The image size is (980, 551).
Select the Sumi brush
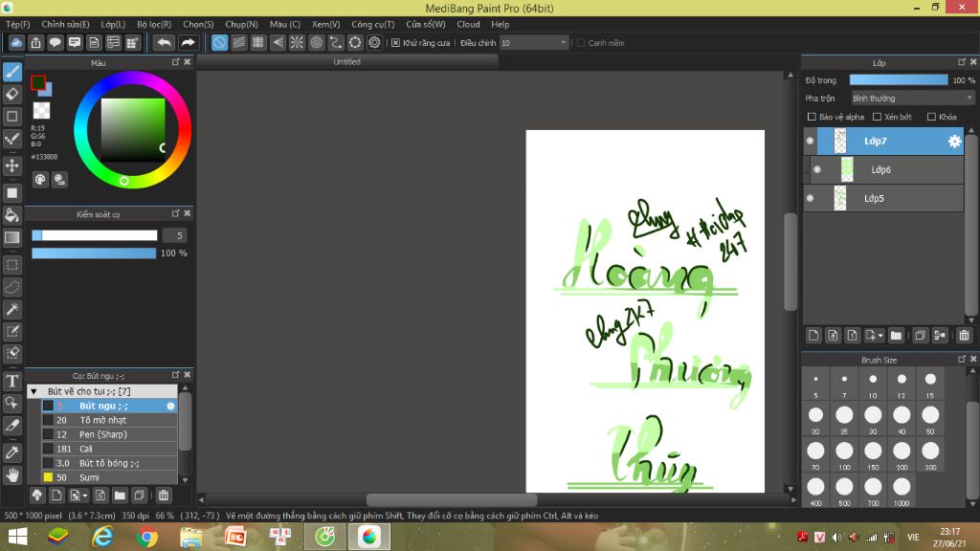tap(109, 478)
